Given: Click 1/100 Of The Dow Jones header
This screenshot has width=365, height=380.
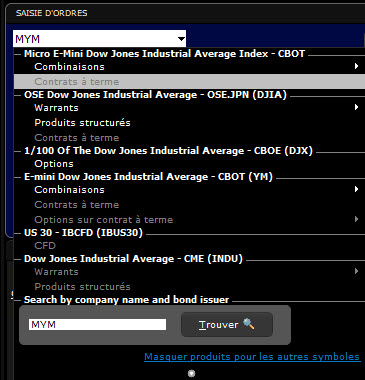Looking at the screenshot, I should click(168, 151).
